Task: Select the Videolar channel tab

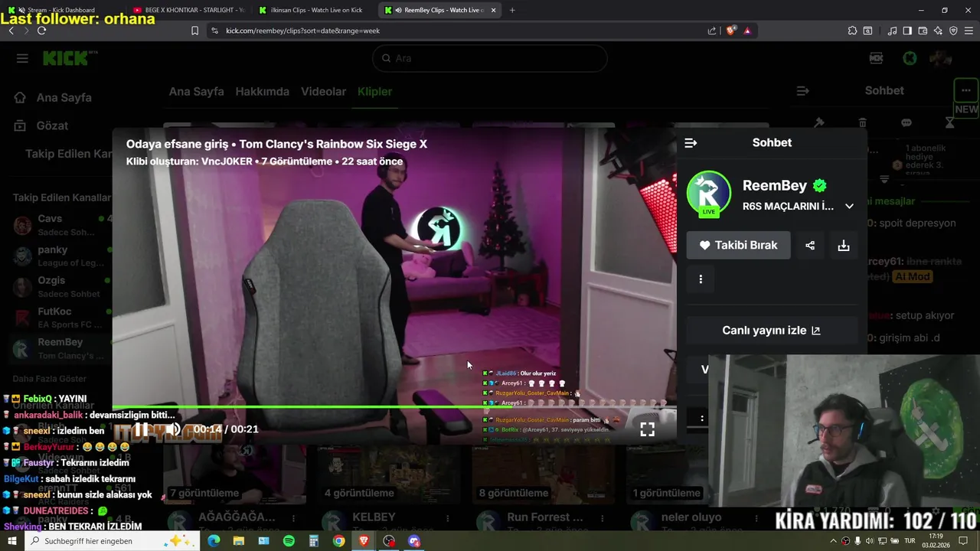Action: 323,91
